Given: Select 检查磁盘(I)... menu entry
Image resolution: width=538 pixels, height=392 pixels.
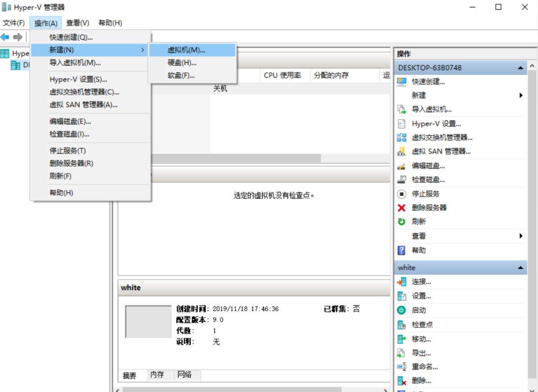Looking at the screenshot, I should (91, 134).
